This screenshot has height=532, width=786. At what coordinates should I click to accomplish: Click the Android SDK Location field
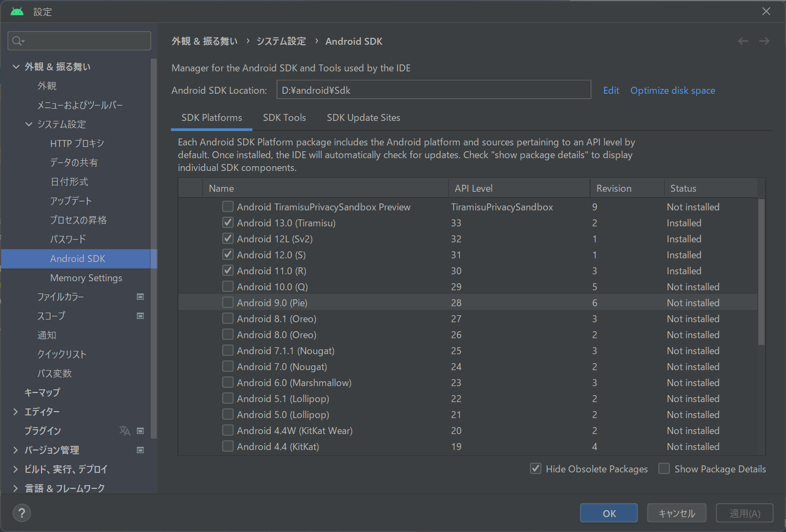tap(433, 89)
